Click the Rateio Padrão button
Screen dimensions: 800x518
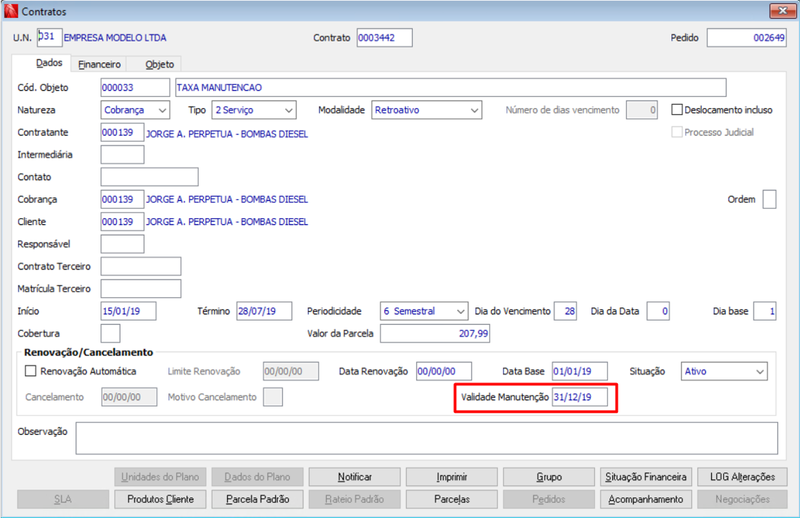pyautogui.click(x=355, y=499)
